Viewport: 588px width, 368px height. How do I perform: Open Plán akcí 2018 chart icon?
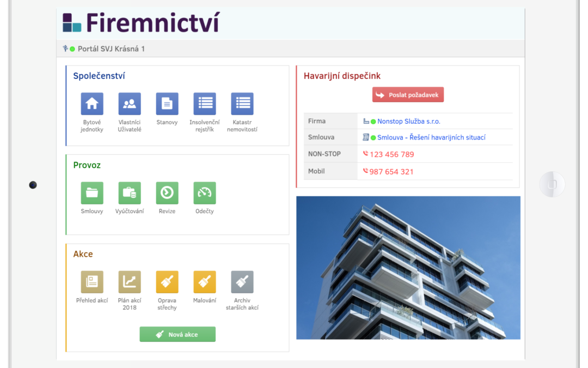coord(130,282)
